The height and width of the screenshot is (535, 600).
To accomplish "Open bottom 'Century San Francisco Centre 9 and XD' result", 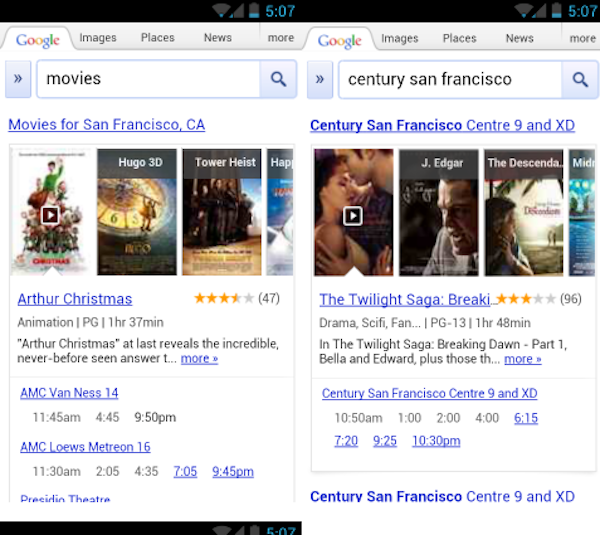I will click(x=443, y=496).
